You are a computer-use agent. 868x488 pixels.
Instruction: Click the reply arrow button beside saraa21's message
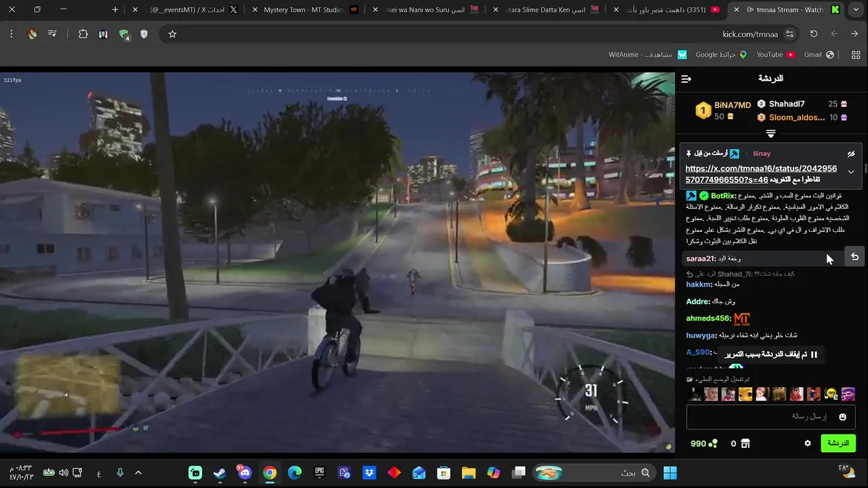[x=854, y=257]
